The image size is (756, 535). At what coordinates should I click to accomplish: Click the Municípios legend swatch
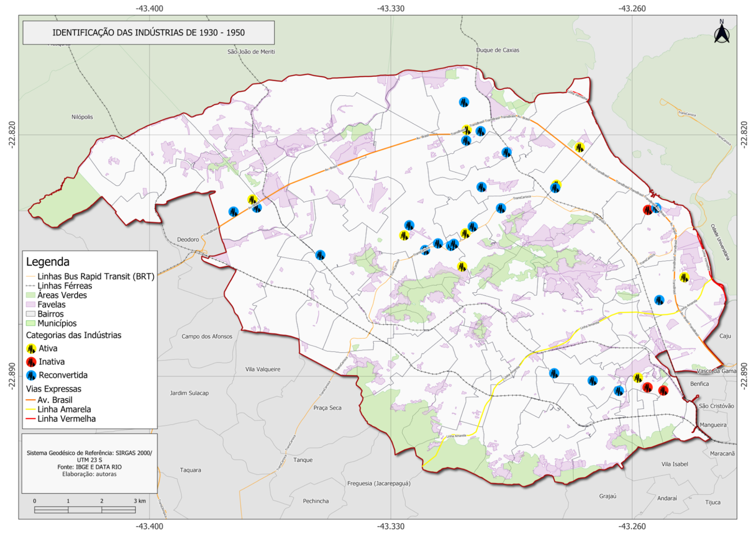tap(31, 323)
